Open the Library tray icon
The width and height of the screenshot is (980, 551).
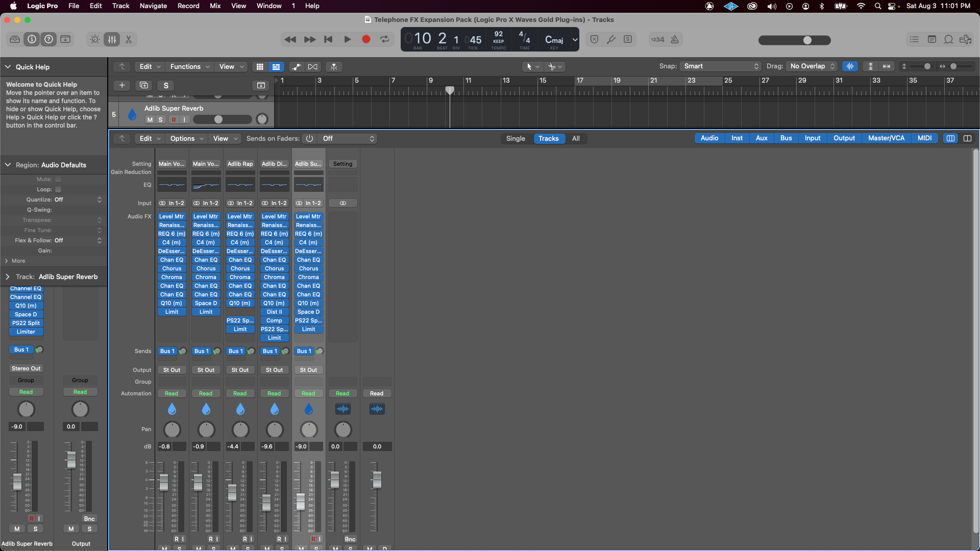(x=15, y=39)
